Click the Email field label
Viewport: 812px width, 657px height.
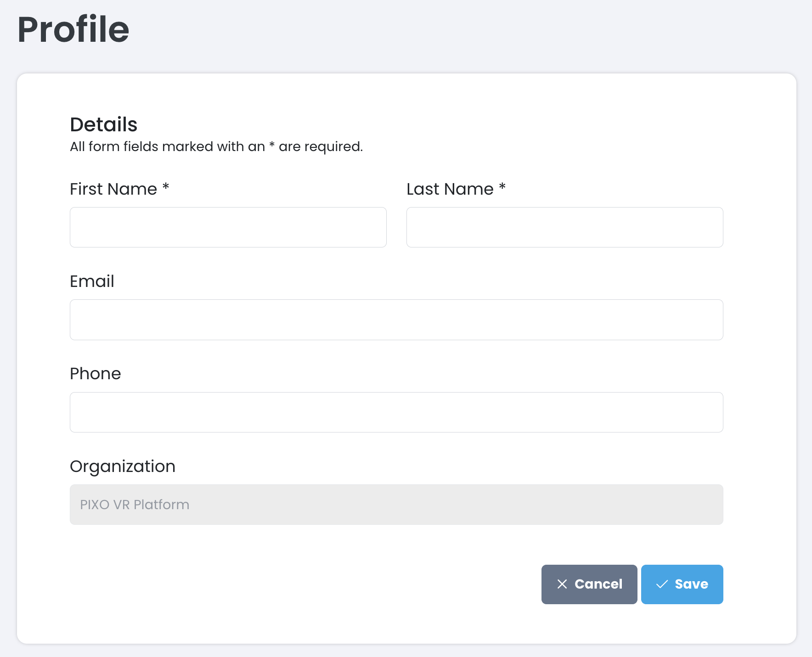[x=92, y=281]
